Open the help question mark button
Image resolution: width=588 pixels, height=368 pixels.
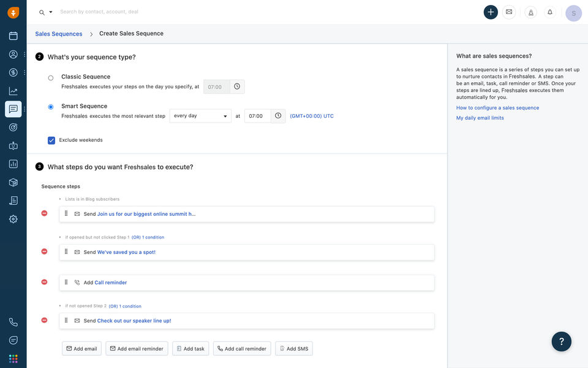[561, 342]
